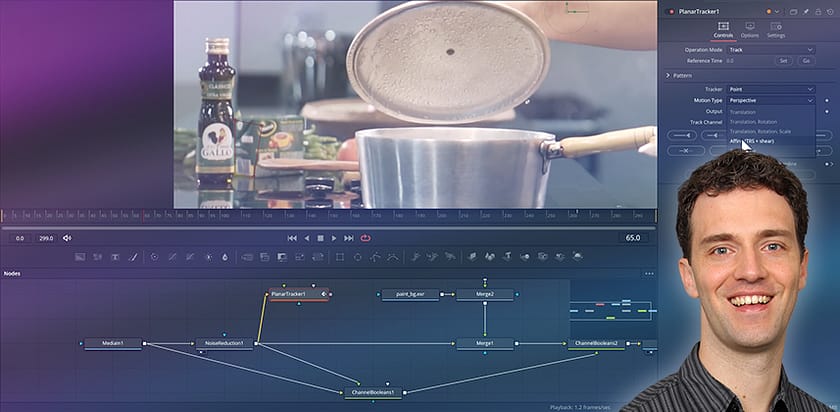Play the clip forward
This screenshot has width=840, height=412.
pyautogui.click(x=334, y=238)
